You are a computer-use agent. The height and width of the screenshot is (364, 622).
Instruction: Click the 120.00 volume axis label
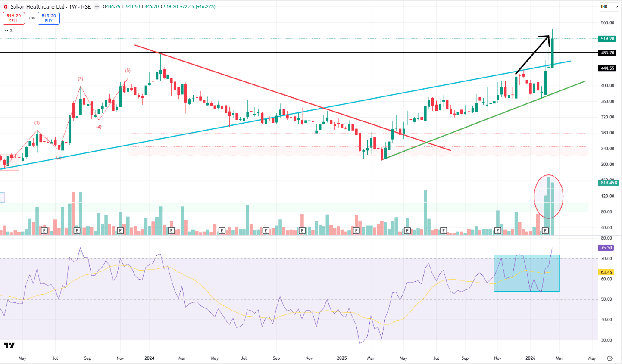click(x=607, y=196)
